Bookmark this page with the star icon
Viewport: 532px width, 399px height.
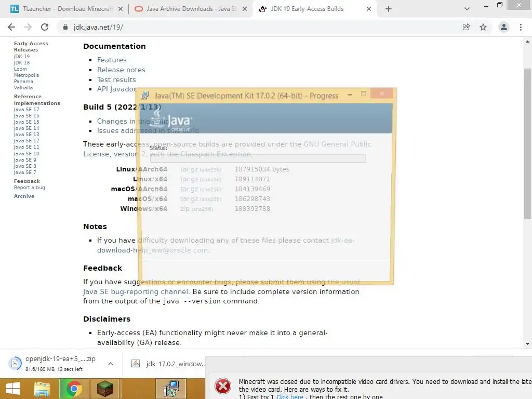point(483,27)
